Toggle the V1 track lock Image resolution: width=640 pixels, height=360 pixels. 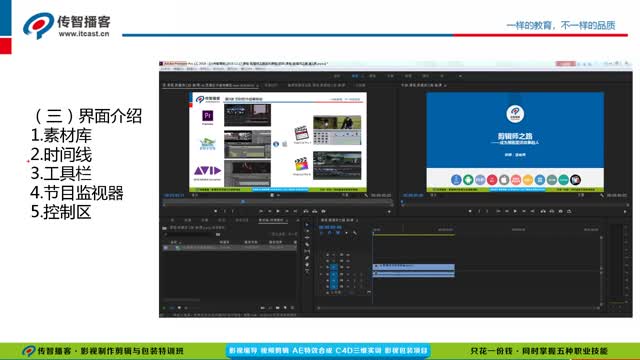327,267
